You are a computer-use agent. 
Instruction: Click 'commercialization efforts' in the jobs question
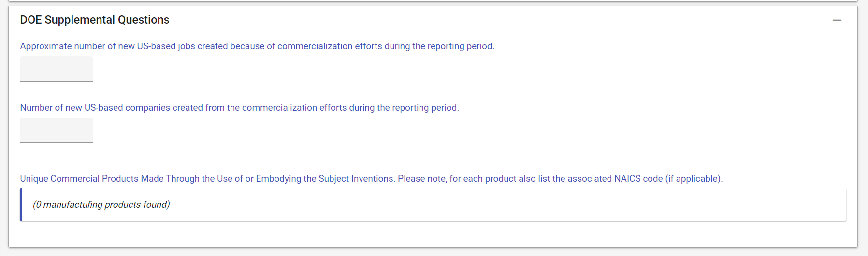coord(329,46)
